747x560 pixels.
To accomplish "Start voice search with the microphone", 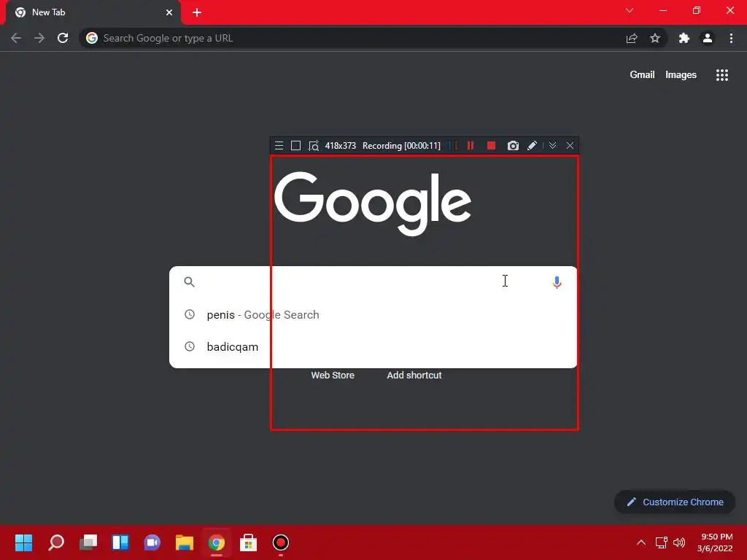I will [557, 282].
